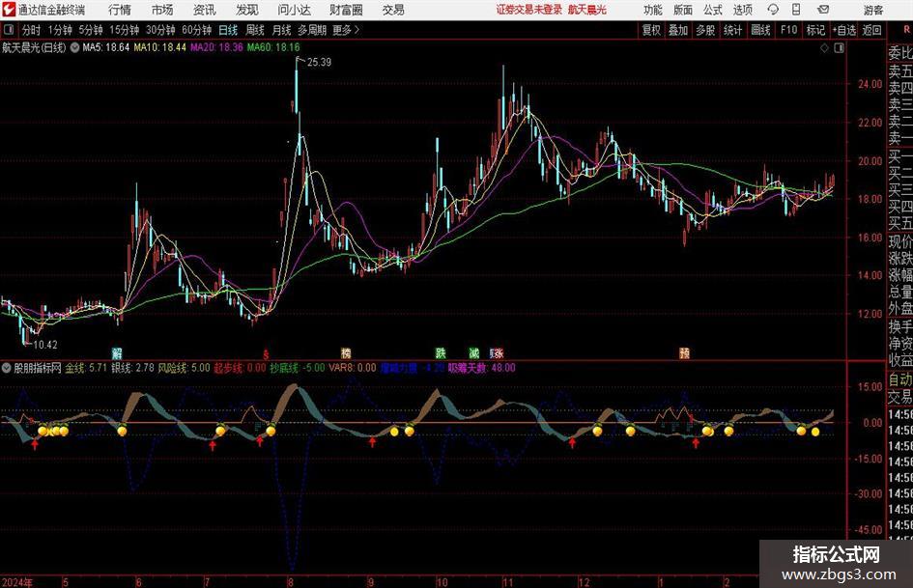Switch to 分时 chart tab

point(31,30)
